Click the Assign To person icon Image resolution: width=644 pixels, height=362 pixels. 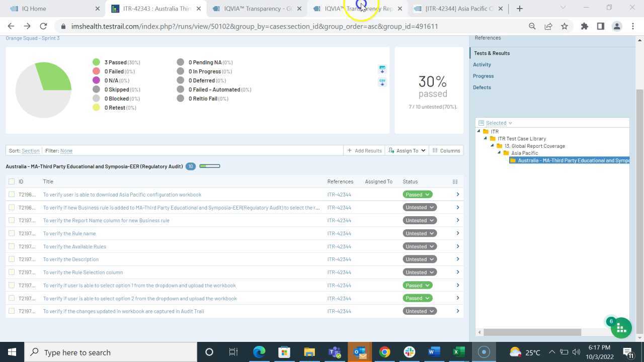click(390, 150)
